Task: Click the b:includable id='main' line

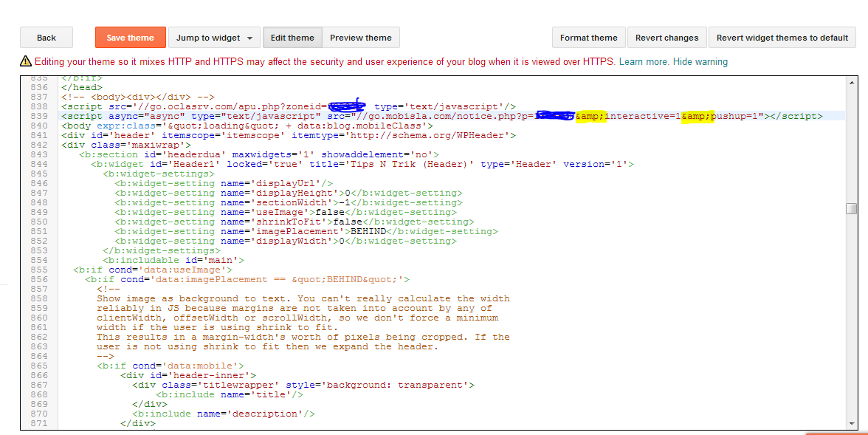Action: pos(173,260)
